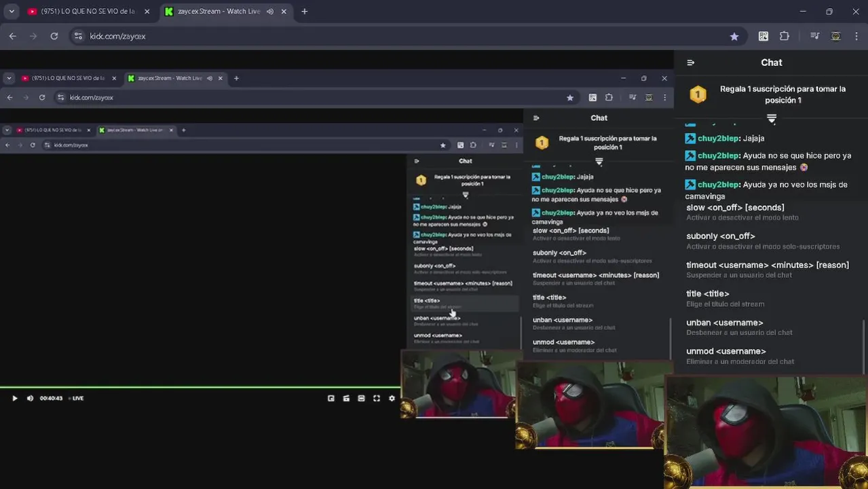The image size is (868, 489).
Task: Select the zaycex Stream tab in outer browser
Action: click(227, 12)
